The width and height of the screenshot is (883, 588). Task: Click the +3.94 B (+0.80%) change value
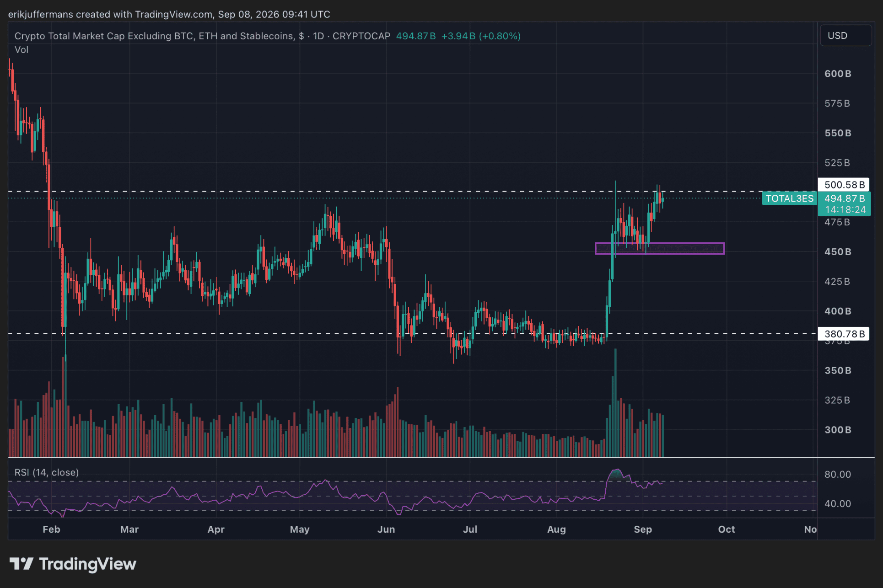pos(481,36)
